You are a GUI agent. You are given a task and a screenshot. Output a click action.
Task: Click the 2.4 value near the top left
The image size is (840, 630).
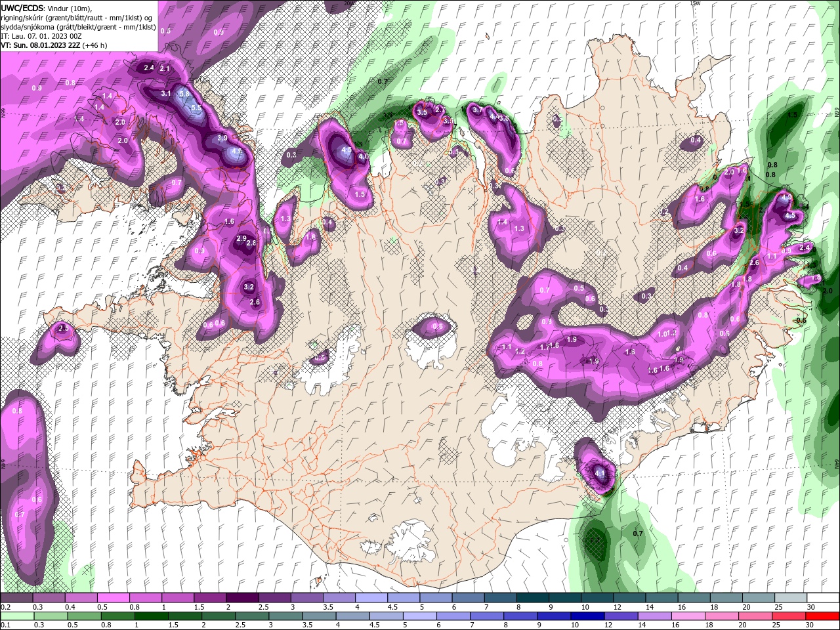148,68
